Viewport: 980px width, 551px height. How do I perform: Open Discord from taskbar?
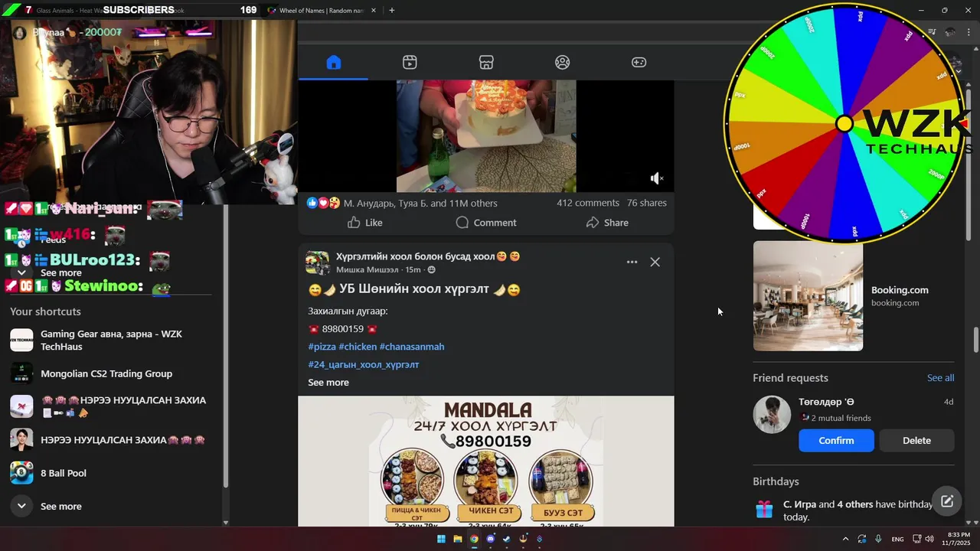491,539
